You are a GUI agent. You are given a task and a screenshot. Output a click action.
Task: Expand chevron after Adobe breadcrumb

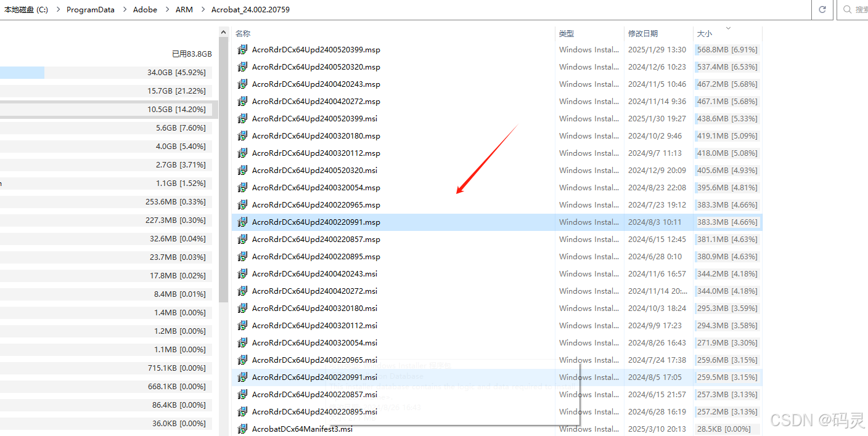(166, 10)
